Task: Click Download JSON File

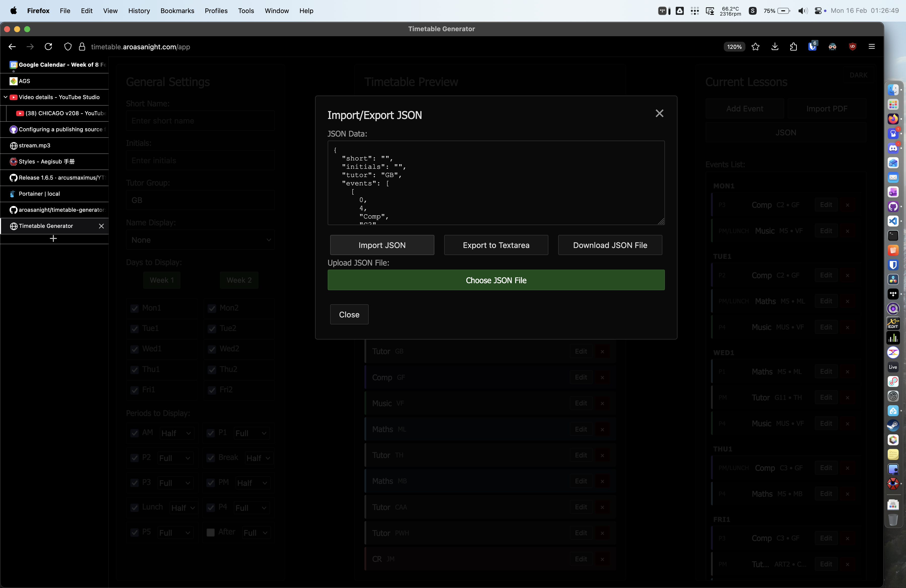Action: click(610, 245)
